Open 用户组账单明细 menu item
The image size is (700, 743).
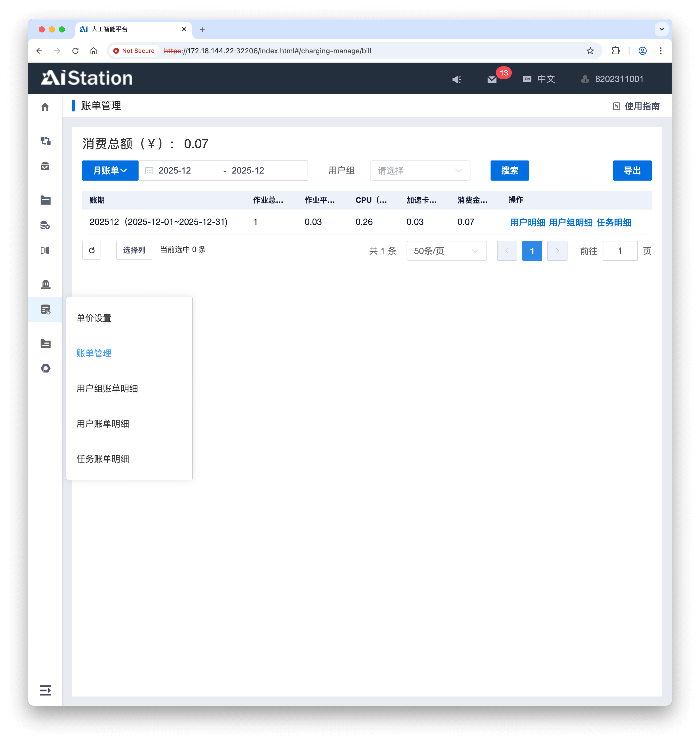107,388
